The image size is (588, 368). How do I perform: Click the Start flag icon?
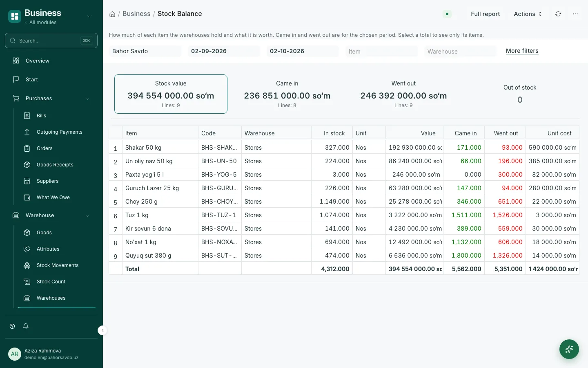[16, 79]
